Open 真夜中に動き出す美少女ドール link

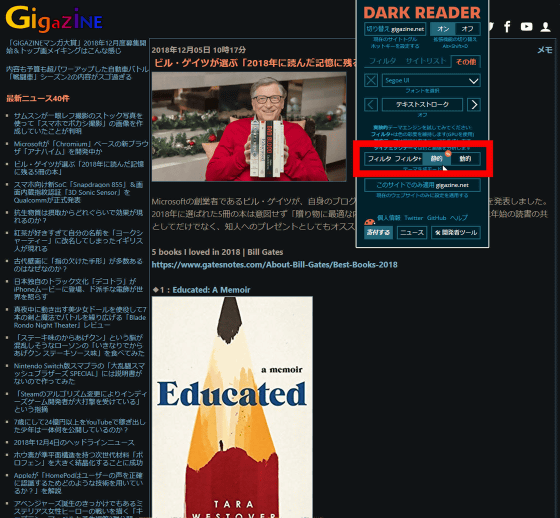coord(80,317)
